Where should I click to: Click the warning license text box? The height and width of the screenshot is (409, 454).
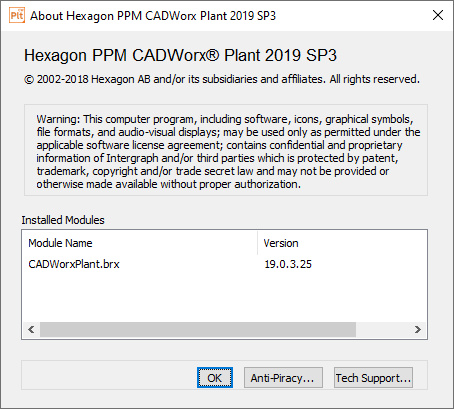226,150
